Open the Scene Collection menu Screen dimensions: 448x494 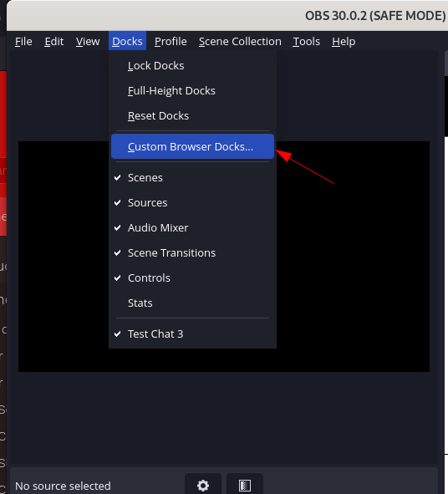[x=240, y=41]
